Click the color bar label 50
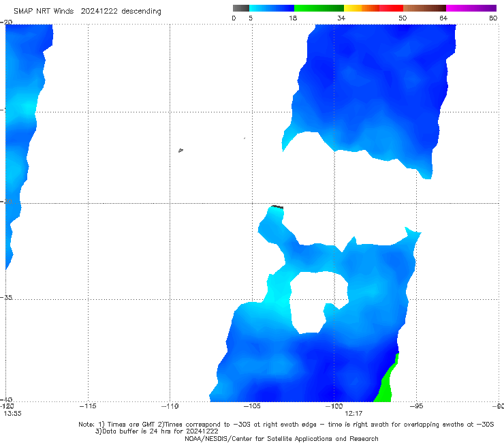This screenshot has height=443, width=504. 403,18
